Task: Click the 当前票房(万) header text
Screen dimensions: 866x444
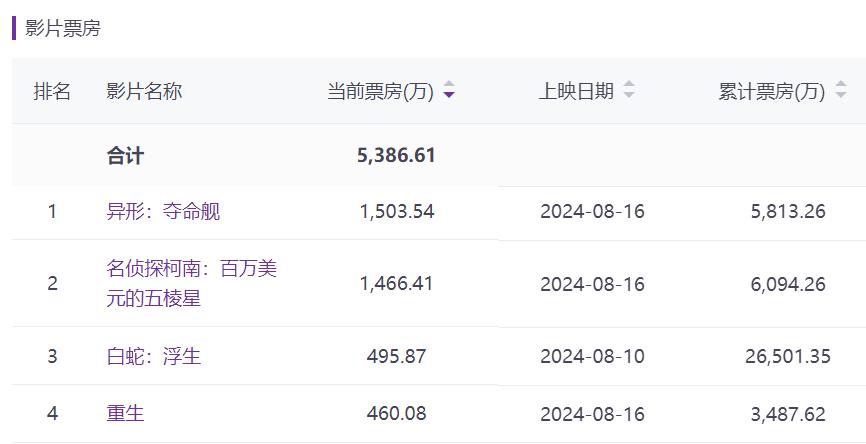Action: coord(380,91)
